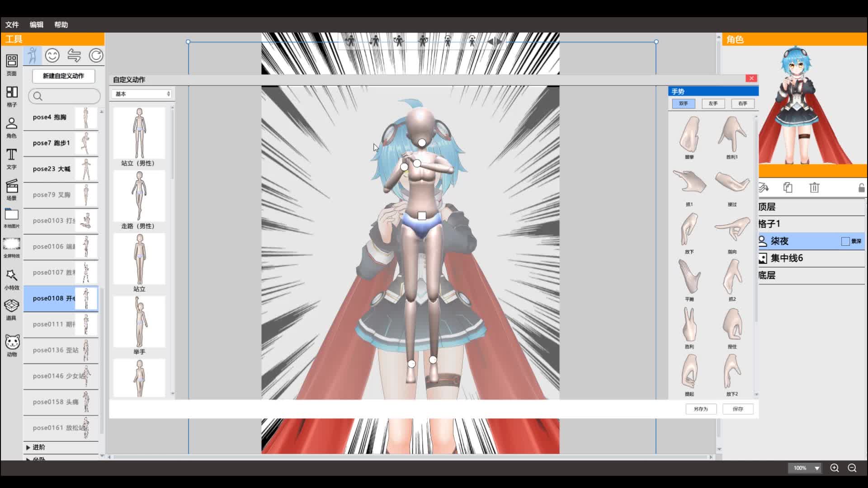
Task: Click the pose search input field
Action: point(68,96)
